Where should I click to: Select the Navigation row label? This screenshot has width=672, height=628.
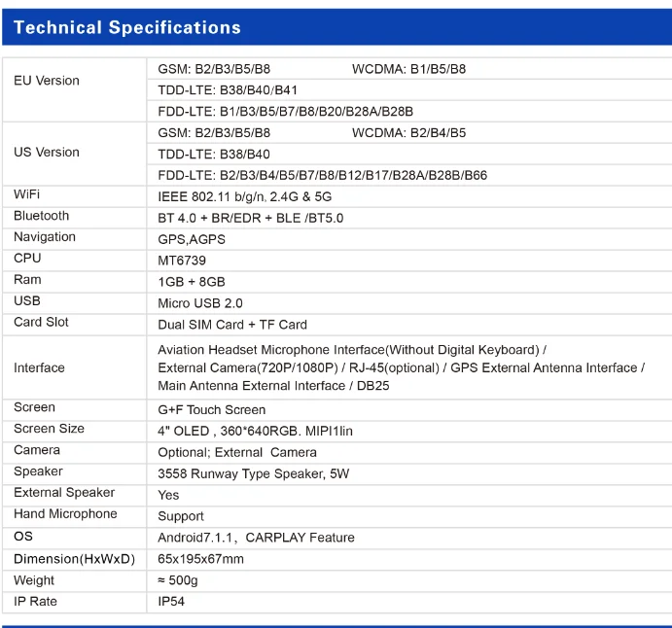tap(45, 237)
